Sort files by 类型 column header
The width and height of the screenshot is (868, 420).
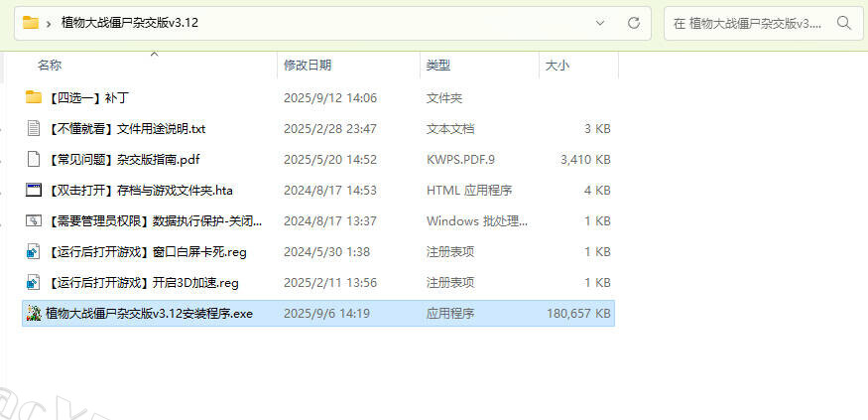(438, 66)
